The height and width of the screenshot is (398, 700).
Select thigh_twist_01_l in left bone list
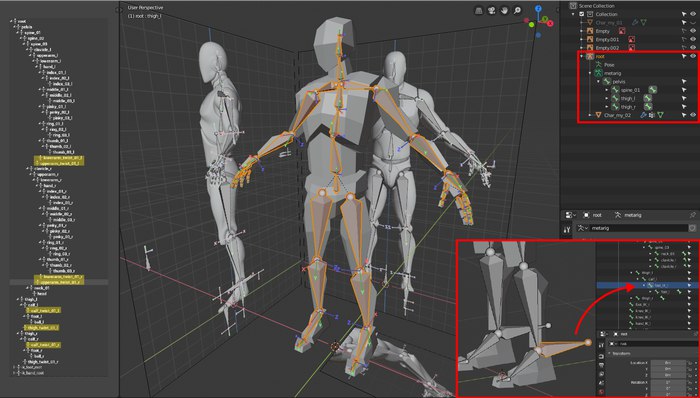pos(43,328)
